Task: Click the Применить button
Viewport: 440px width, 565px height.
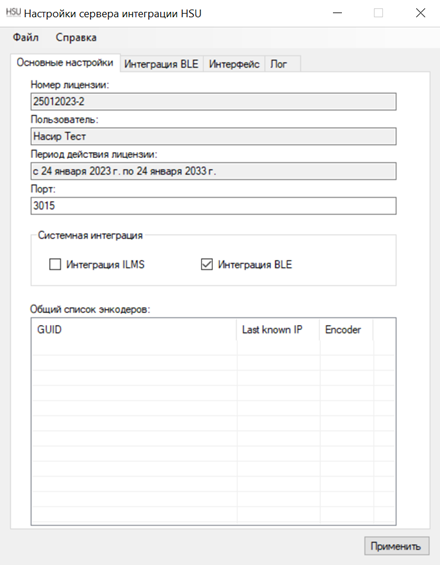Action: [396, 546]
